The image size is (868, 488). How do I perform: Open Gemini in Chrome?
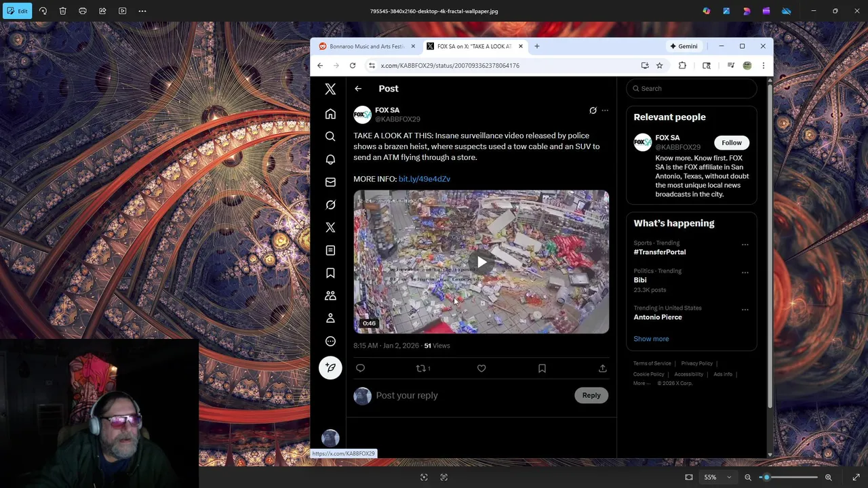[x=684, y=46]
